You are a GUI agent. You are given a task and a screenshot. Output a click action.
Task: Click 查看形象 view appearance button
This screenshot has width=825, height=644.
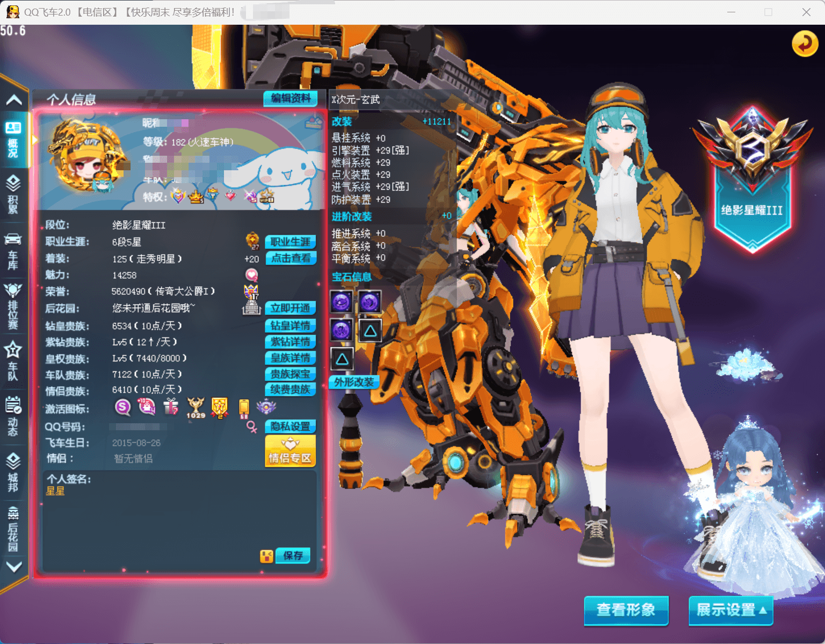(x=626, y=610)
